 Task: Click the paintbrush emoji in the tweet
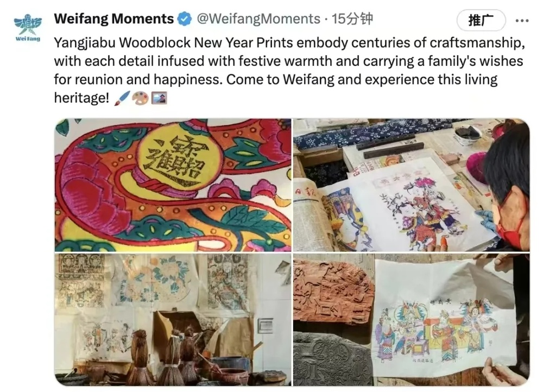122,98
